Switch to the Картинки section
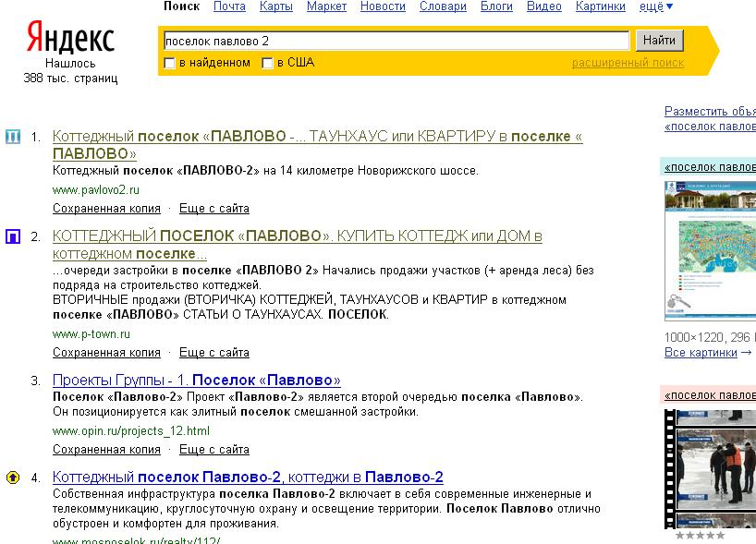The width and height of the screenshot is (756, 544). pyautogui.click(x=600, y=6)
